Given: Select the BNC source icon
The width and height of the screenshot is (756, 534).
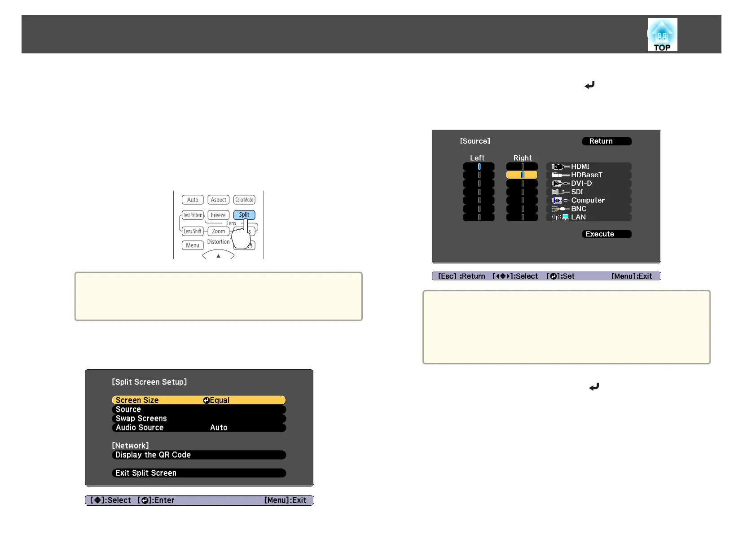Looking at the screenshot, I should coord(560,209).
